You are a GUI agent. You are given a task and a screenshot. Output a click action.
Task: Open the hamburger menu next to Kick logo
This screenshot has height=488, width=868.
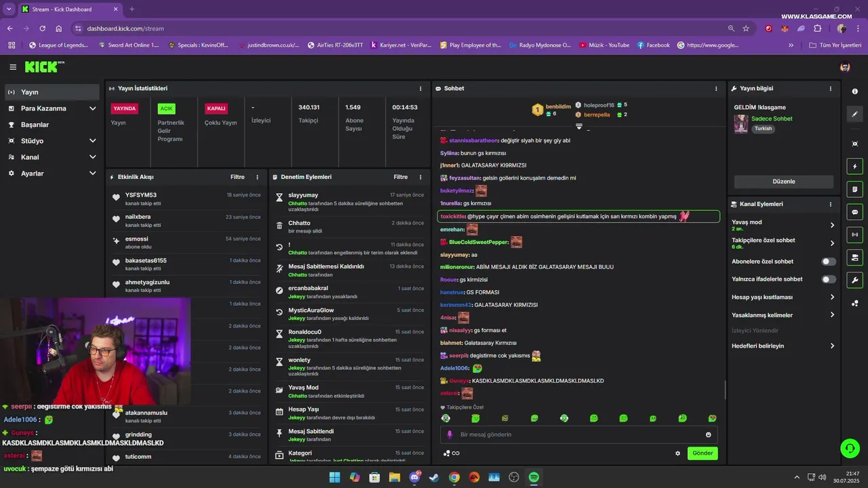click(x=13, y=67)
